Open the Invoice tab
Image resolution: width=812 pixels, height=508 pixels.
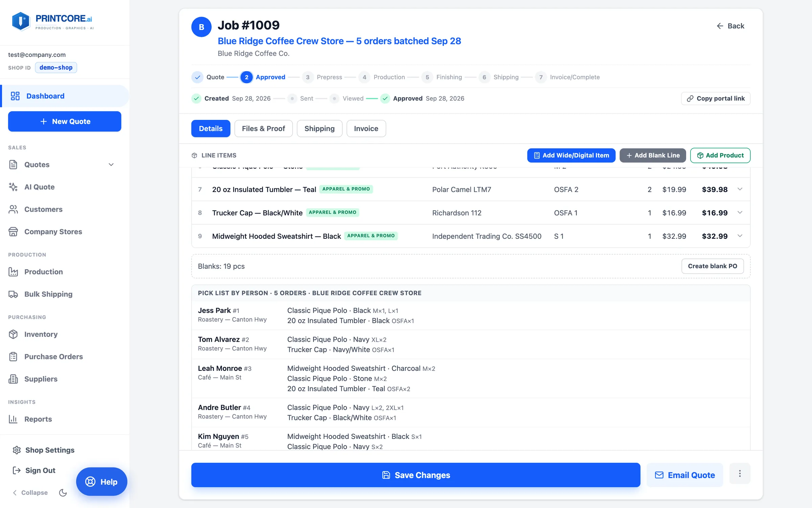click(x=366, y=128)
